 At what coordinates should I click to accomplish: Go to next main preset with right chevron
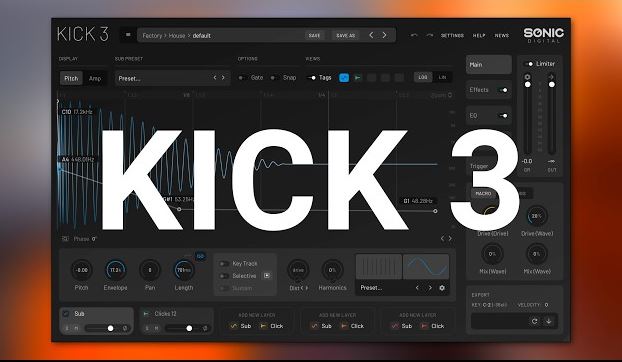pos(384,35)
